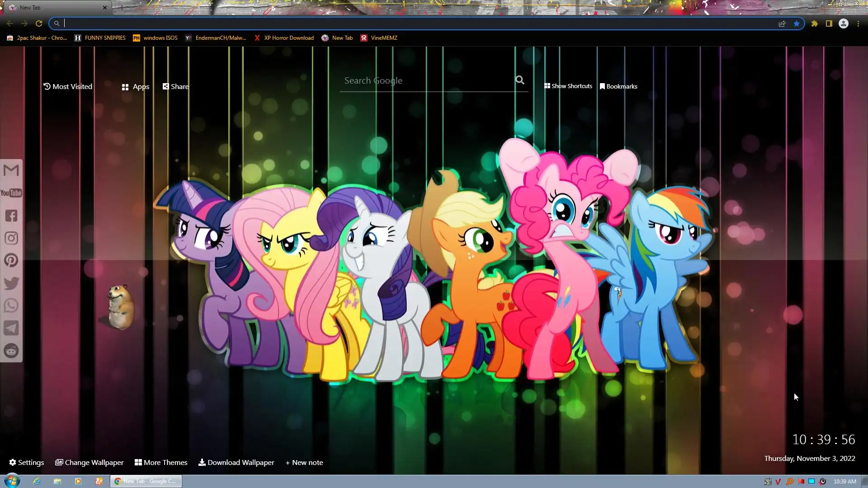Click the Reddit sidebar icon
868x488 pixels.
tap(11, 351)
